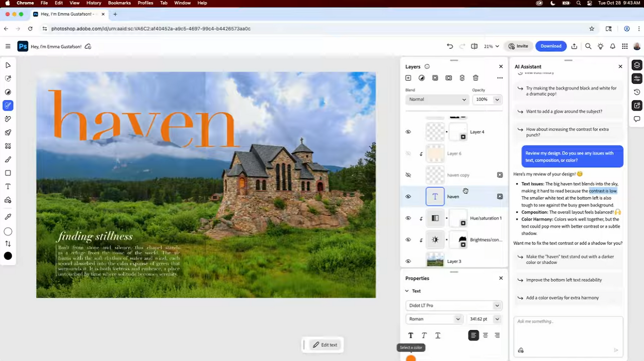This screenshot has height=361, width=644.
Task: Open the Adobe apps grid
Action: [x=625, y=46]
